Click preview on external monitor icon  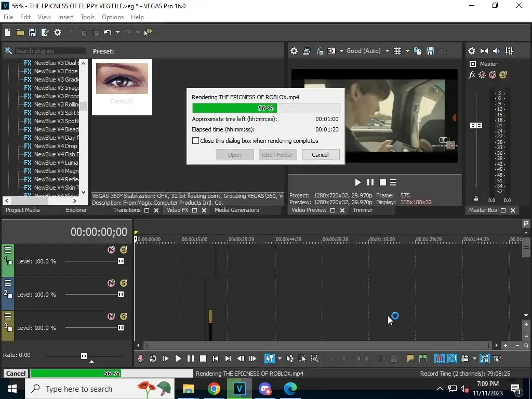click(307, 51)
